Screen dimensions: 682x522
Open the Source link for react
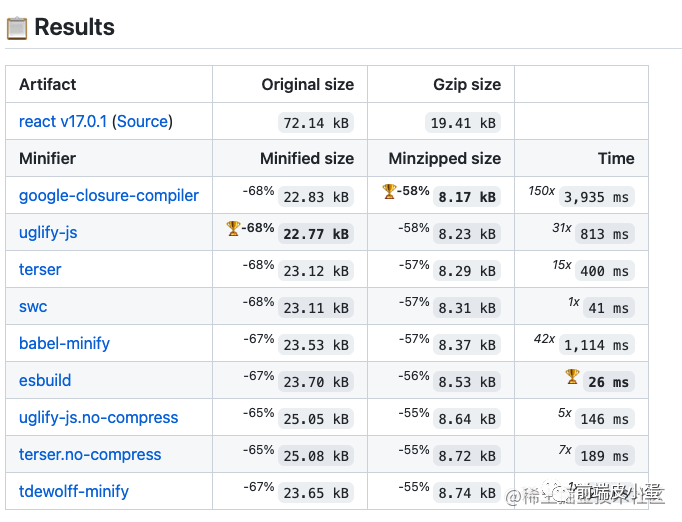coord(143,121)
